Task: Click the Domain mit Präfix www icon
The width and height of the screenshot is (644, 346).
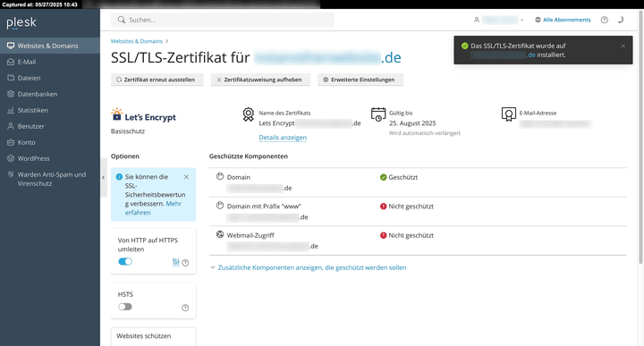Action: (220, 206)
